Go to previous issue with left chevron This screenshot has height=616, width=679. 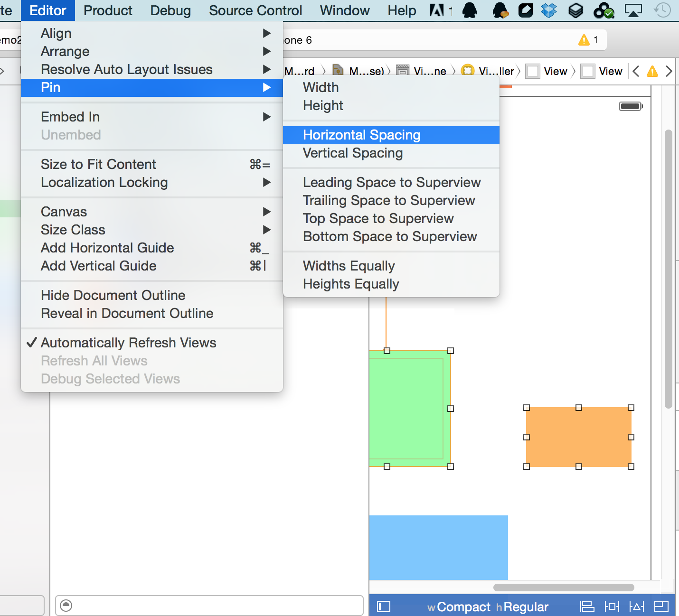tap(636, 71)
